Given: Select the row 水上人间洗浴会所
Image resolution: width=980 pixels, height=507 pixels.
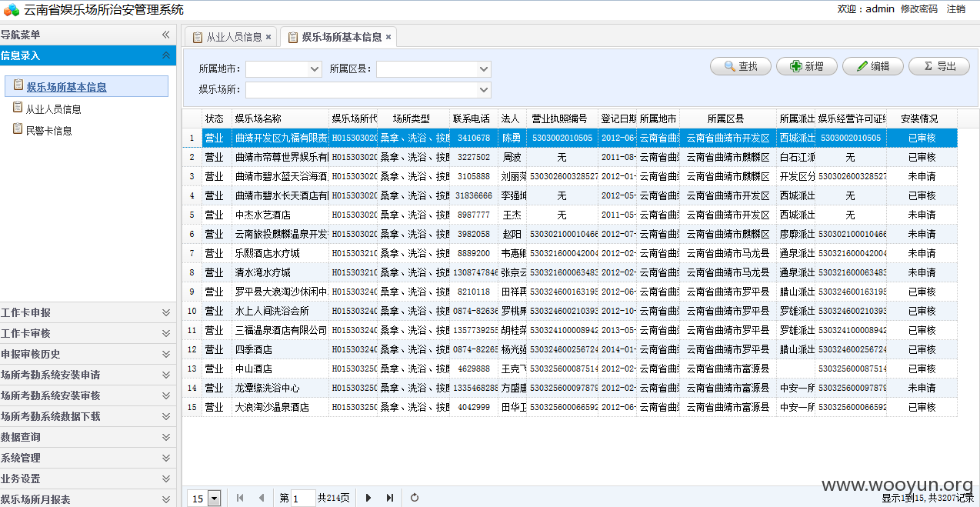Looking at the screenshot, I should click(x=570, y=311).
